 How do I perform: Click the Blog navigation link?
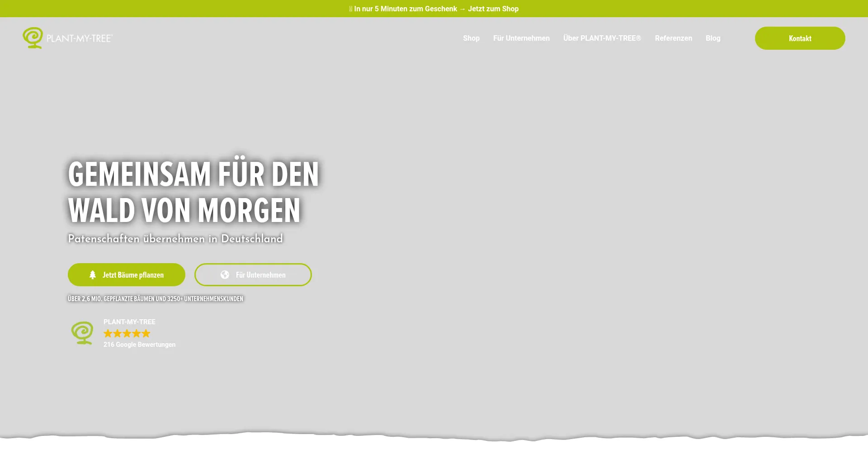(x=713, y=38)
